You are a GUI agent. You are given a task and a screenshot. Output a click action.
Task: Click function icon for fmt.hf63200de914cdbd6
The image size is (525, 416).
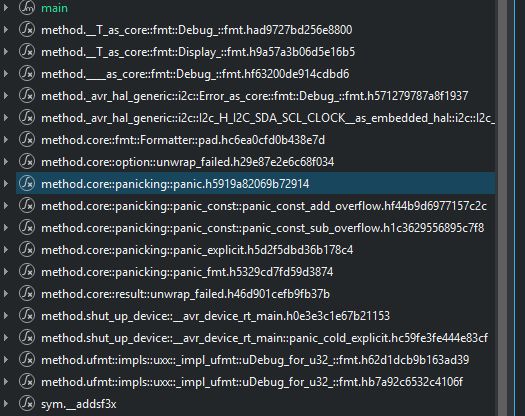(x=27, y=74)
